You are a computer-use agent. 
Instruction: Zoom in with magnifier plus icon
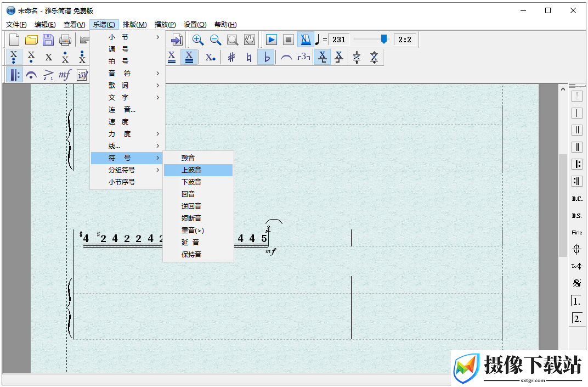(197, 40)
